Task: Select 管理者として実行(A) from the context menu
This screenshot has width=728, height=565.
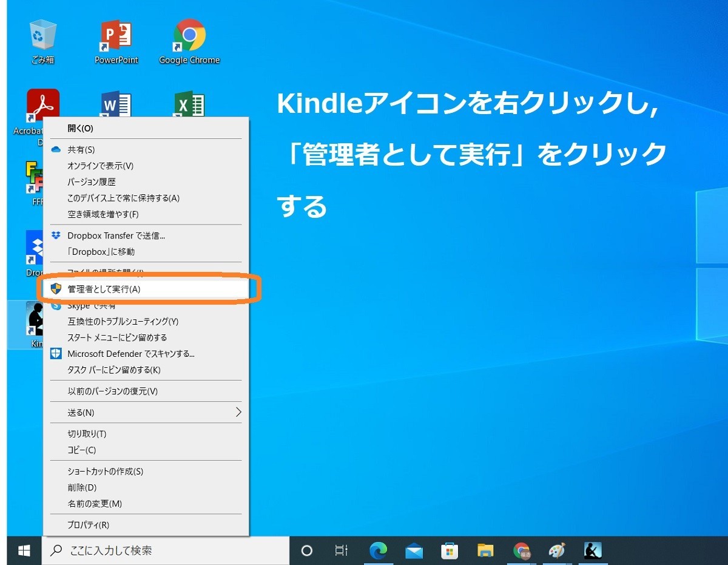Action: tap(121, 290)
